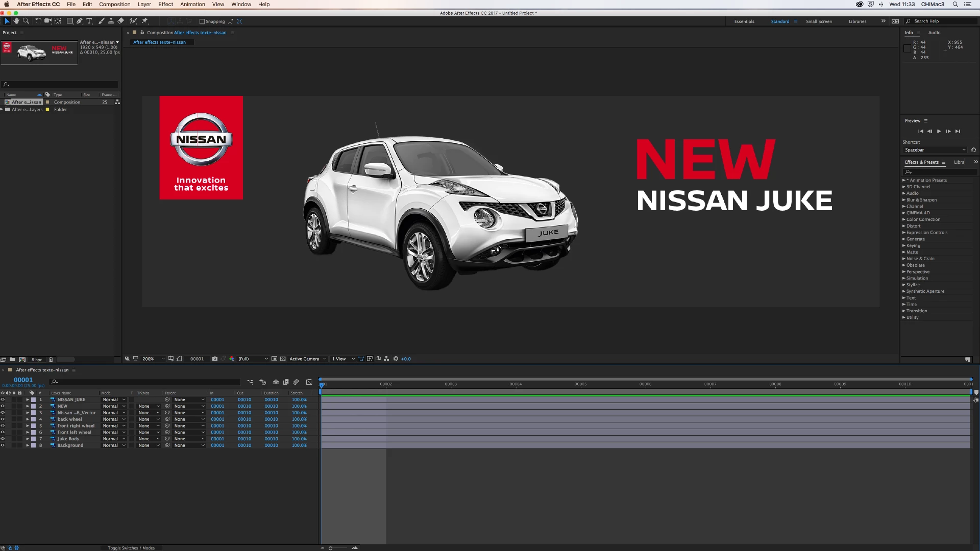Select the Puppet Pin tool
Viewport: 980px width, 551px height.
[145, 21]
